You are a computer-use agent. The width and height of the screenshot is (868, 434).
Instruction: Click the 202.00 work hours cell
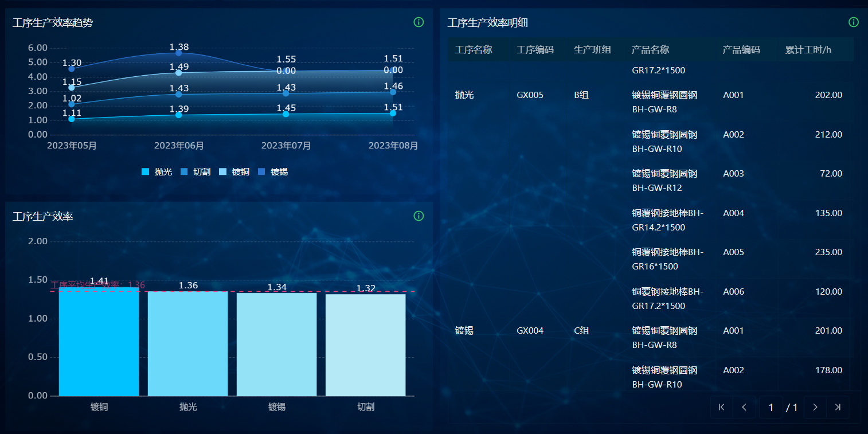click(x=828, y=95)
